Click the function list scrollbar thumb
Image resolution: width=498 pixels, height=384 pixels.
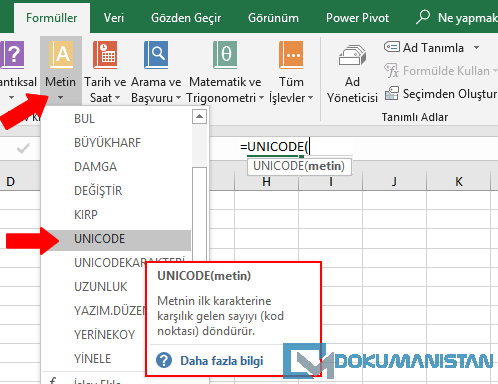click(200, 213)
